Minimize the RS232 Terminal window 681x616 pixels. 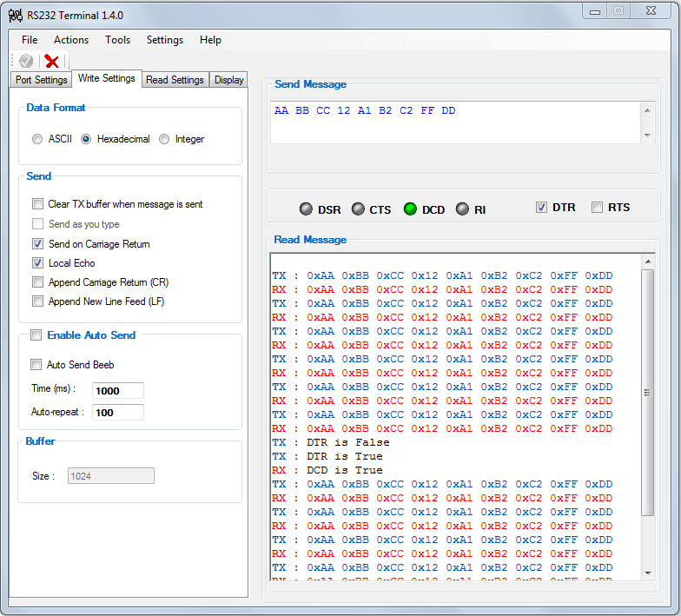coord(596,11)
